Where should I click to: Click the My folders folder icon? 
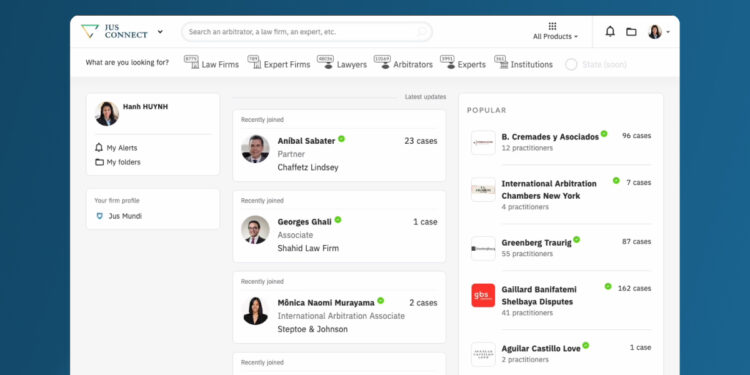(x=99, y=162)
